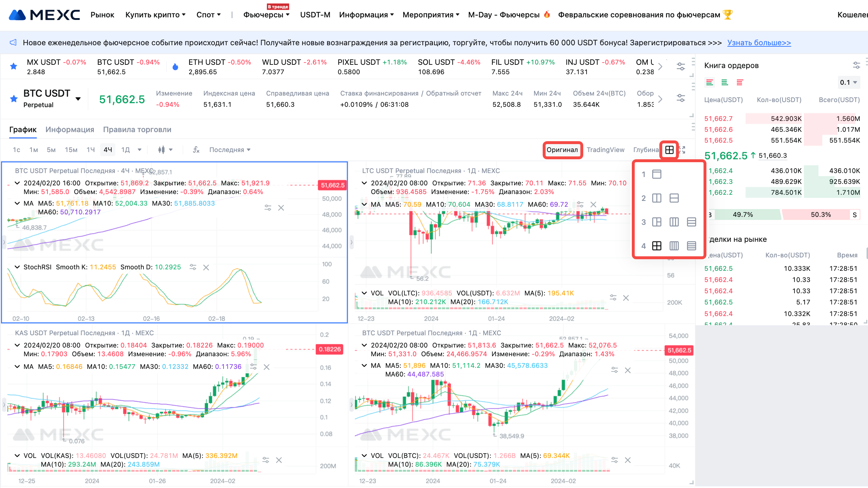Show only sell orders in order book
Viewport: 868px width, 488px height.
(x=740, y=83)
